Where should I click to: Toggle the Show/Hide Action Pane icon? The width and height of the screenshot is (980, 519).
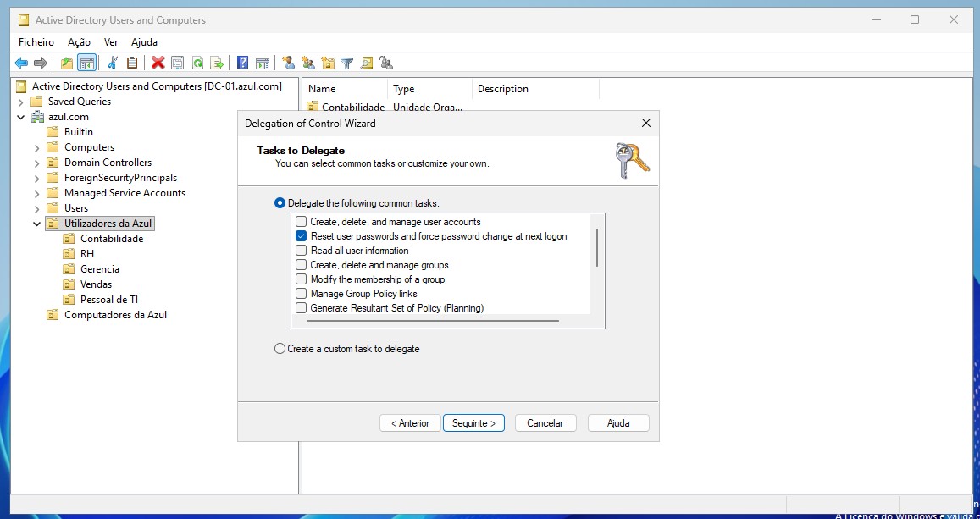(x=263, y=63)
